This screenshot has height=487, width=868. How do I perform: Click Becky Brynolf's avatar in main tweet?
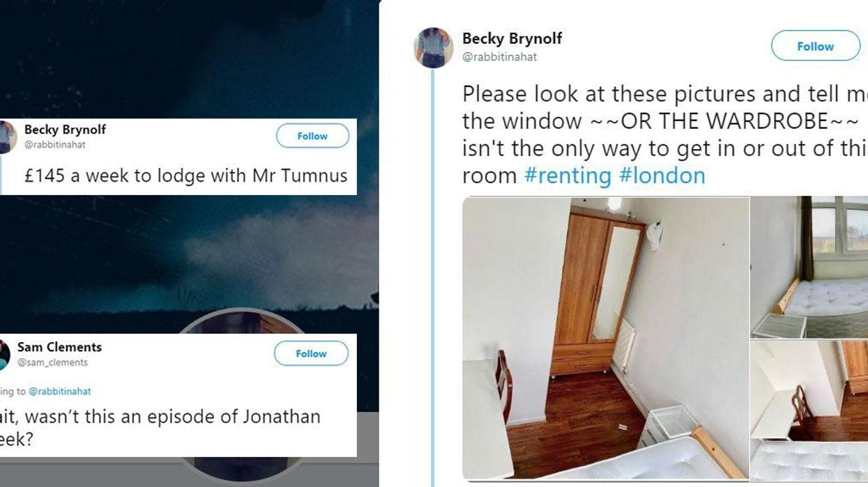tap(433, 47)
